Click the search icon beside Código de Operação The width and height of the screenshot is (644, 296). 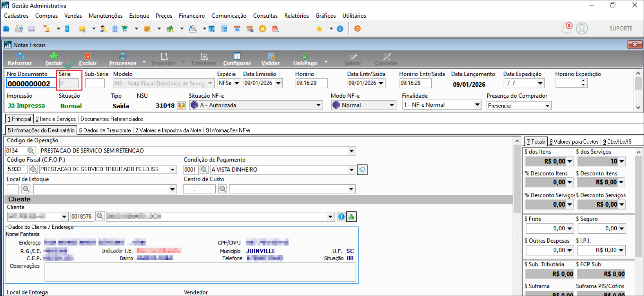click(31, 151)
